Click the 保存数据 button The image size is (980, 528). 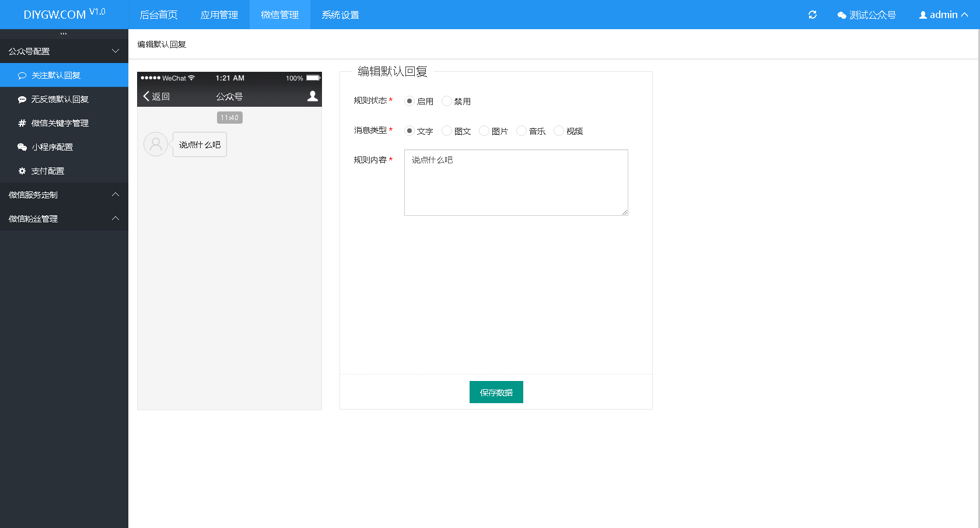[x=496, y=391]
